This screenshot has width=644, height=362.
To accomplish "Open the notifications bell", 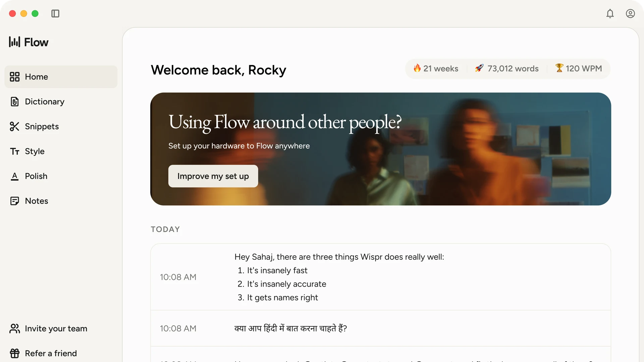I will point(610,13).
